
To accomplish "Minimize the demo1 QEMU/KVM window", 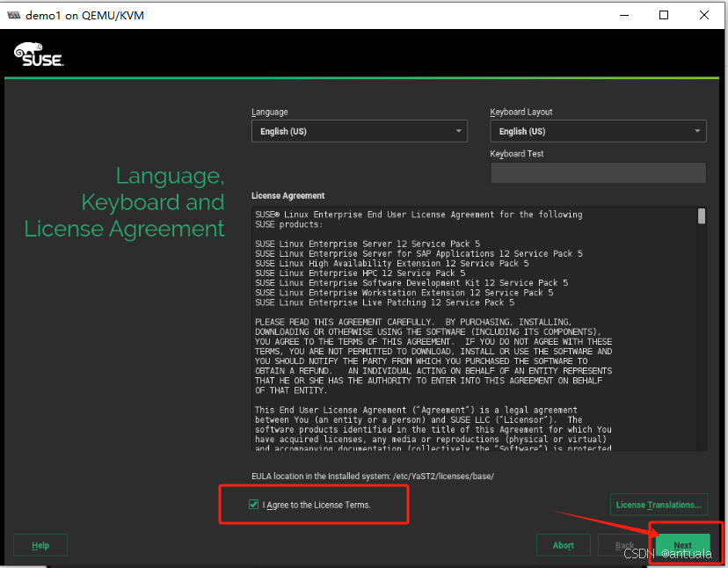I will [x=624, y=15].
